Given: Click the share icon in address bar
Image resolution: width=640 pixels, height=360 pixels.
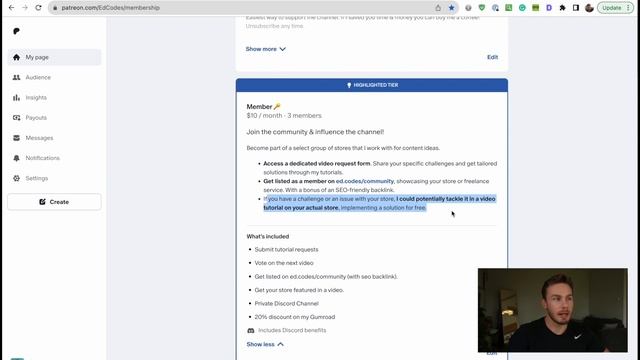Looking at the screenshot, I should point(438,8).
